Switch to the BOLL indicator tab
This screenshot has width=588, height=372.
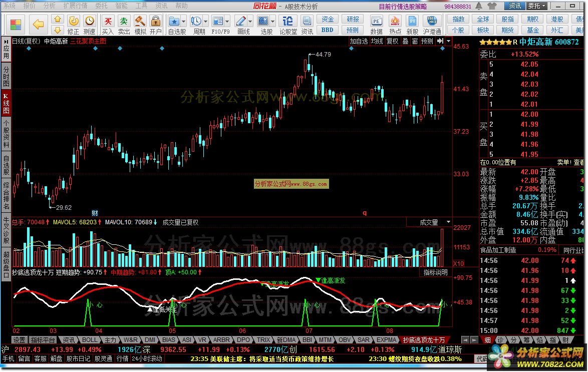tap(90, 340)
